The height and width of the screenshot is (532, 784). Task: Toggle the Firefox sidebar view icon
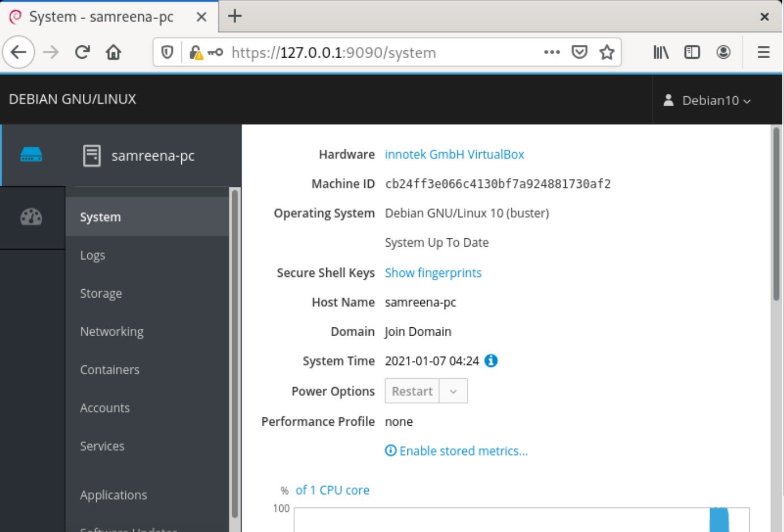click(x=692, y=53)
